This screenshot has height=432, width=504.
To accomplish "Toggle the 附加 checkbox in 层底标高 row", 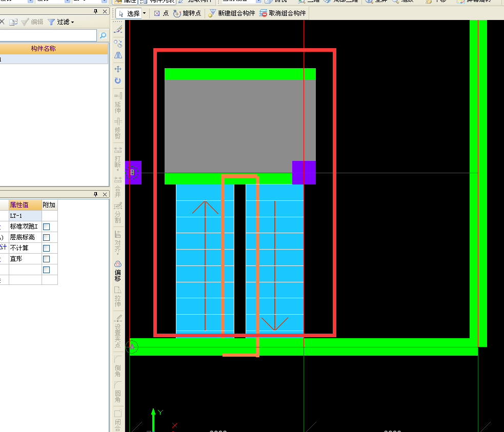I will [x=46, y=237].
